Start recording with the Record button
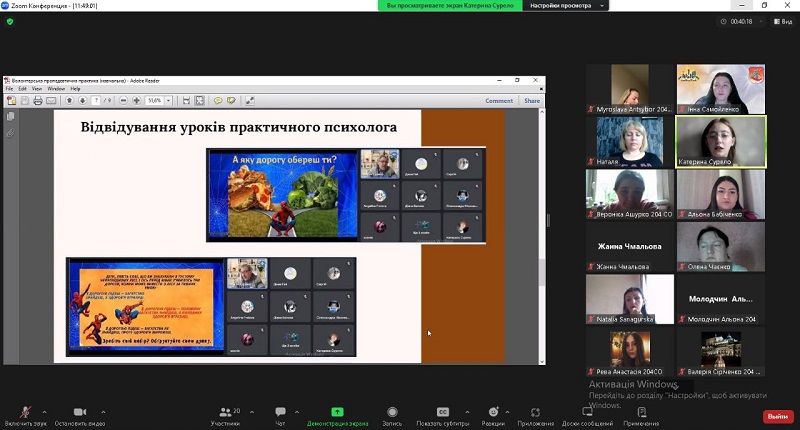This screenshot has height=430, width=800. pos(391,412)
